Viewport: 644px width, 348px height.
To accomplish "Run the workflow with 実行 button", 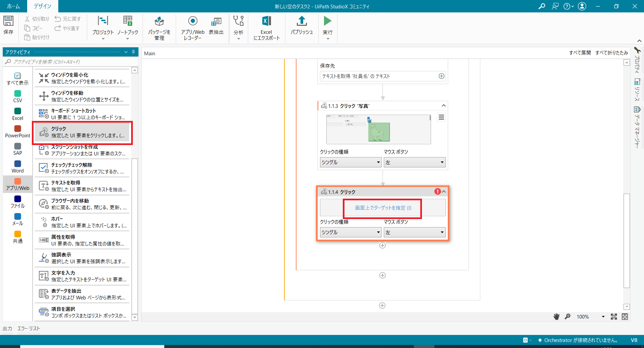I will click(x=327, y=21).
